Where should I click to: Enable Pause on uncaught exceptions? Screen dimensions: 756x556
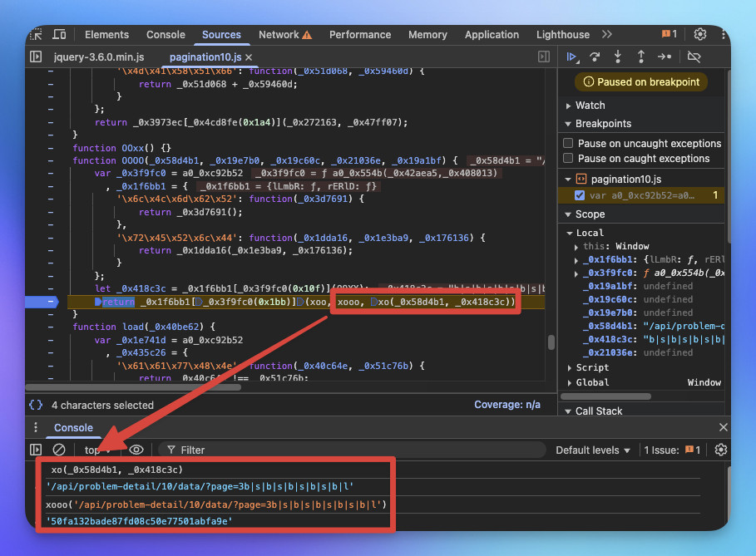(x=568, y=143)
